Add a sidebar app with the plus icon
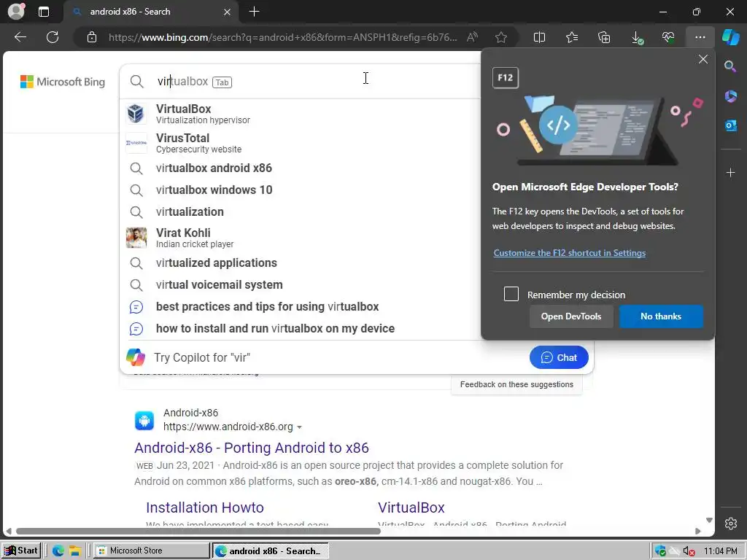Screen dimensions: 747x560 tap(730, 172)
